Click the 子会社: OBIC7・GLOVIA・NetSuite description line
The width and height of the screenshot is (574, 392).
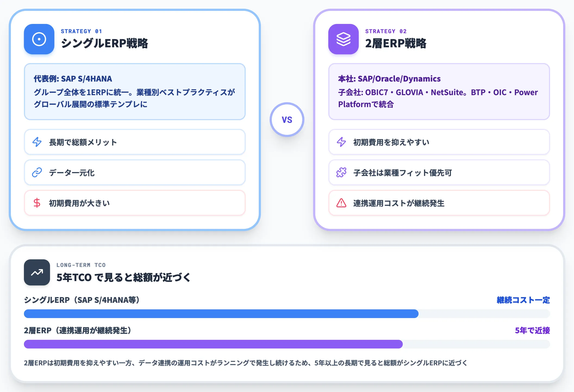pos(438,98)
